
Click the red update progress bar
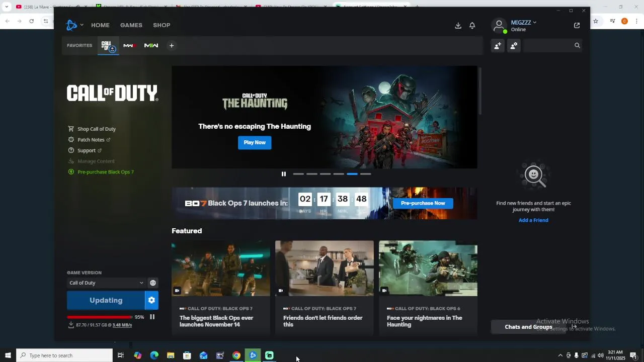tap(99, 317)
